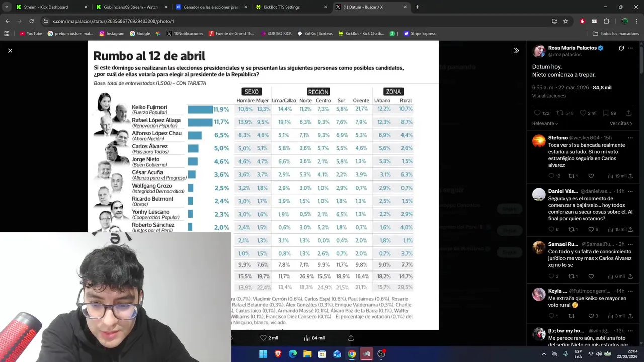Open Grok icon next to Rosa María's name
Image resolution: width=644 pixels, height=362 pixels.
(x=621, y=48)
